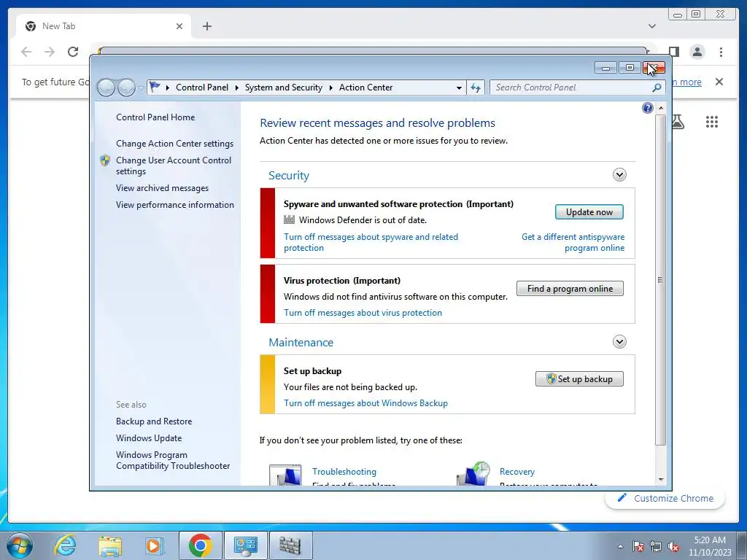The image size is (747, 560).
Task: Launch Internet Explorer from taskbar
Action: click(64, 545)
